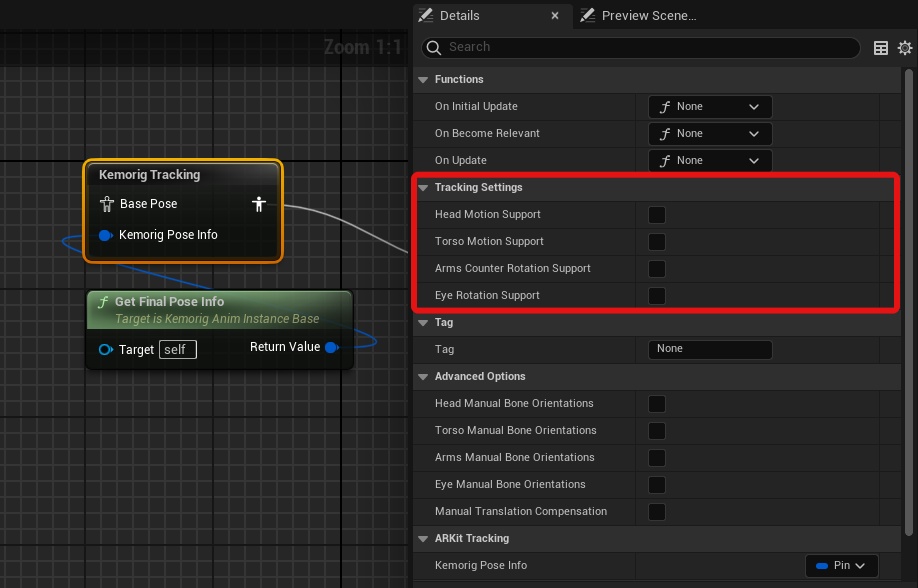Image resolution: width=918 pixels, height=588 pixels.
Task: Open the On Become Relevant dropdown
Action: coord(710,133)
